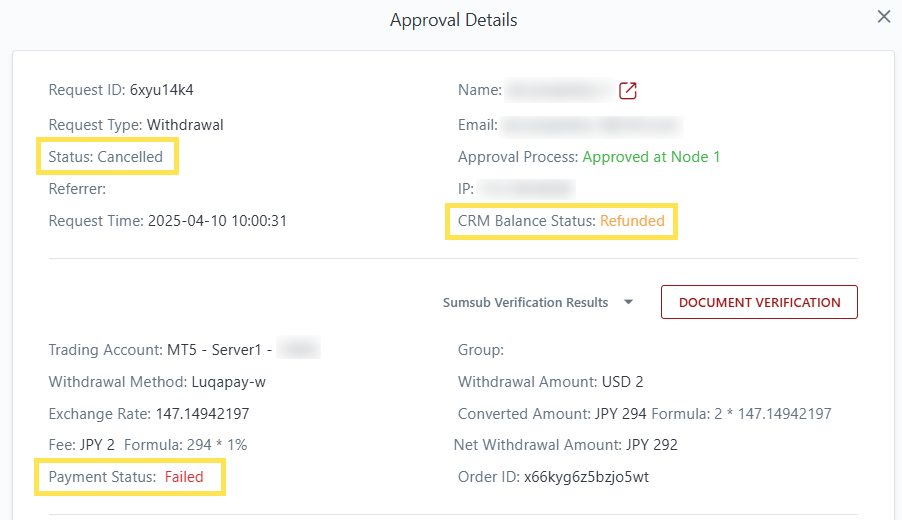The width and height of the screenshot is (902, 520).
Task: Click the Approval Details title
Action: (x=454, y=20)
